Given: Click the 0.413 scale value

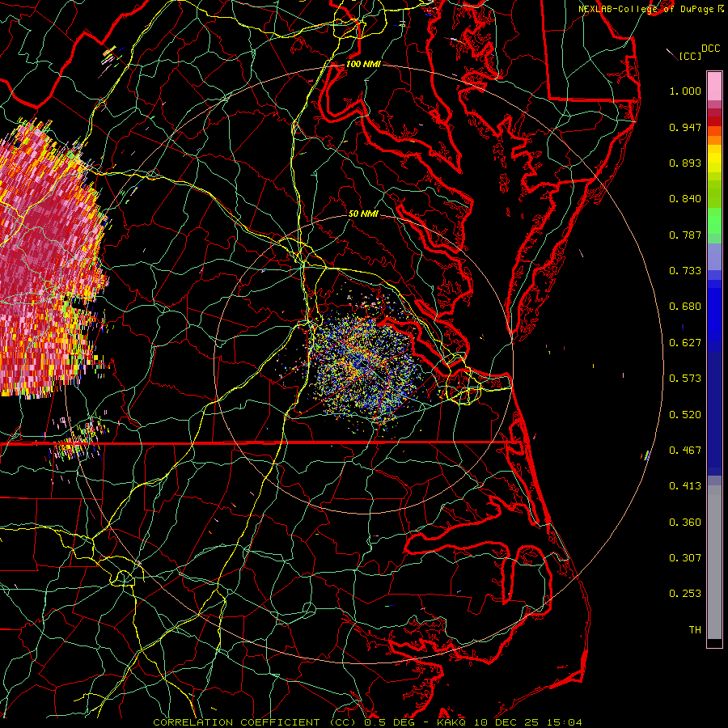Looking at the screenshot, I should click(x=685, y=486).
